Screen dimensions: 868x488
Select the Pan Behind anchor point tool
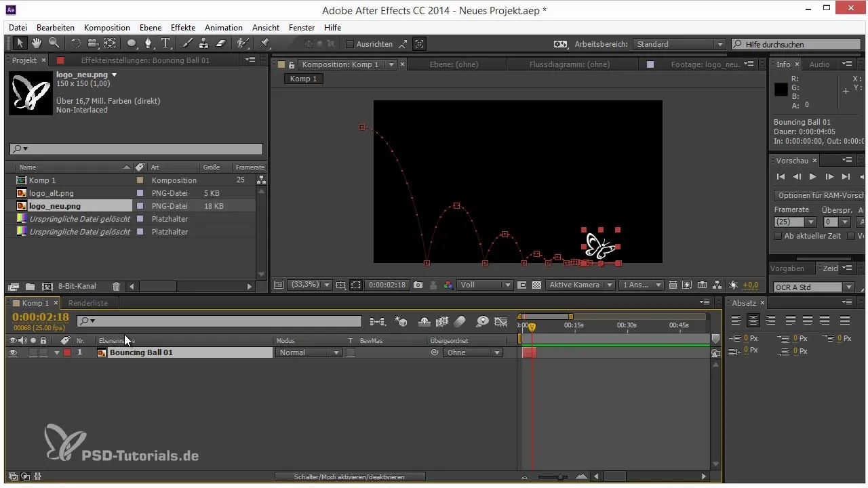109,43
